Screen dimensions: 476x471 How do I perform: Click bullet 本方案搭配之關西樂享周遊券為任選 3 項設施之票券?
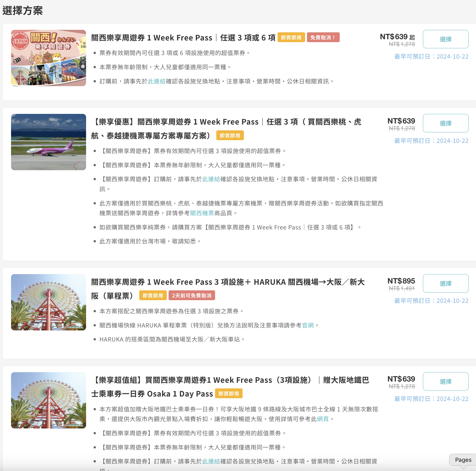(172, 311)
